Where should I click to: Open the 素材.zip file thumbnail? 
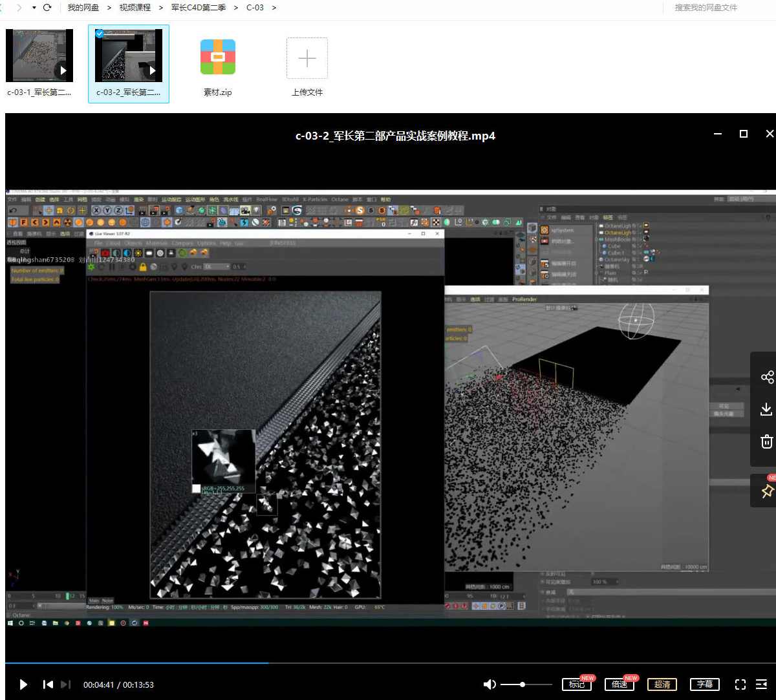[217, 57]
